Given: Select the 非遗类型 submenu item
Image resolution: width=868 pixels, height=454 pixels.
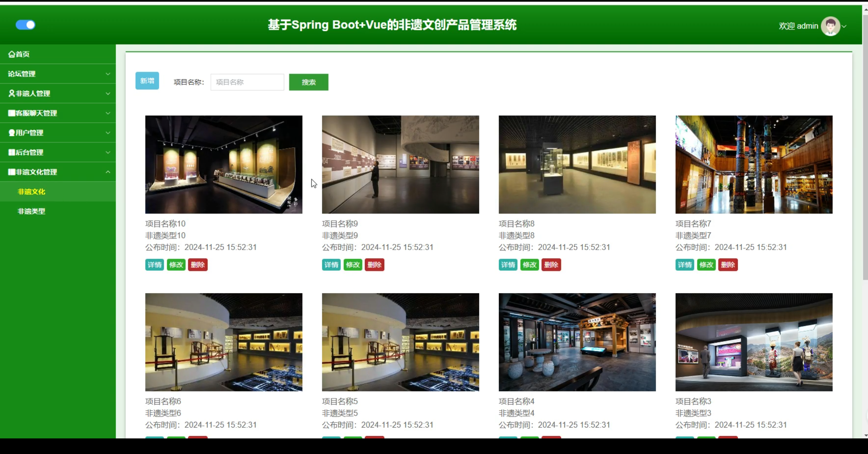Looking at the screenshot, I should click(31, 211).
